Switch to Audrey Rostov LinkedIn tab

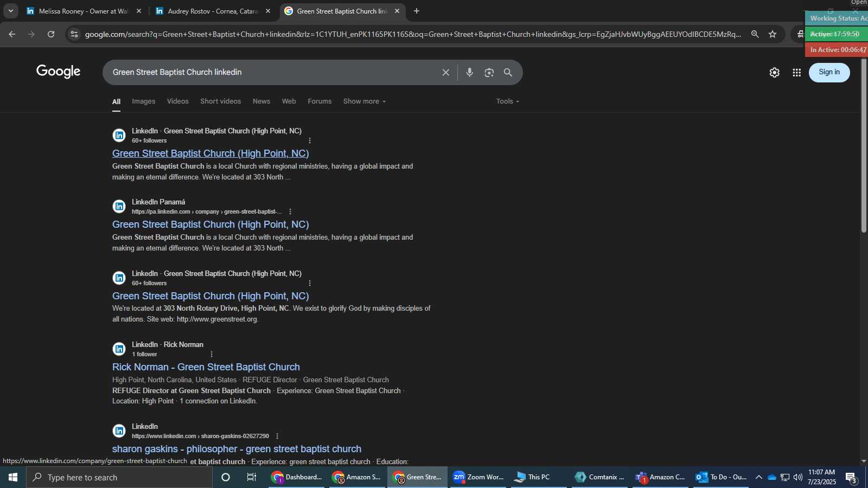pos(213,11)
